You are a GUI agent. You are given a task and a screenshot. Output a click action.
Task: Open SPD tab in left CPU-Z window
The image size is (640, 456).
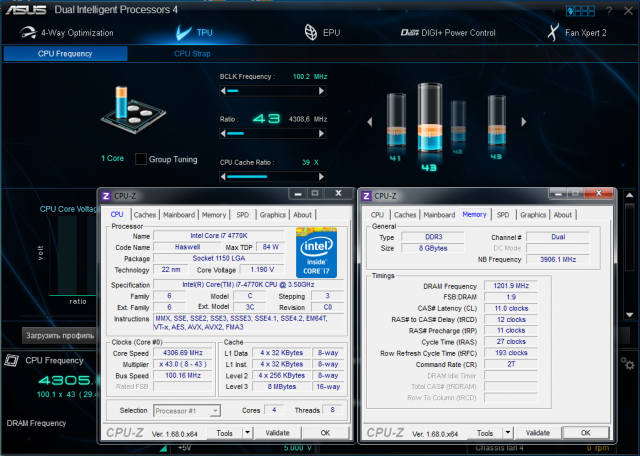tap(242, 215)
